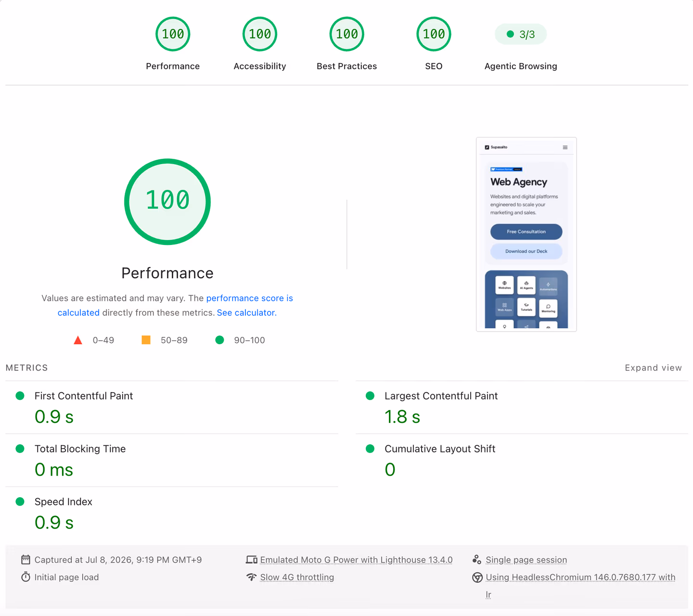The image size is (693, 616).
Task: Open the Agentic Browsing 3/3 badge
Action: (x=521, y=34)
